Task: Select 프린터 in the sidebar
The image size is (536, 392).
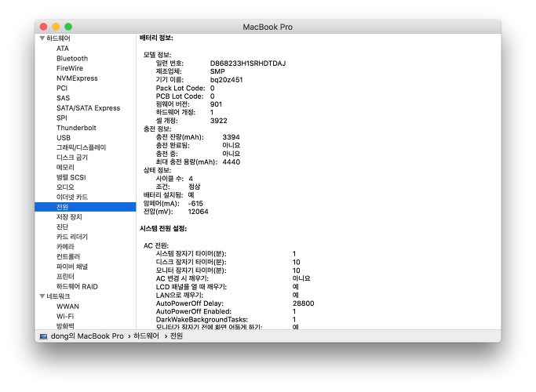Action: pyautogui.click(x=65, y=276)
